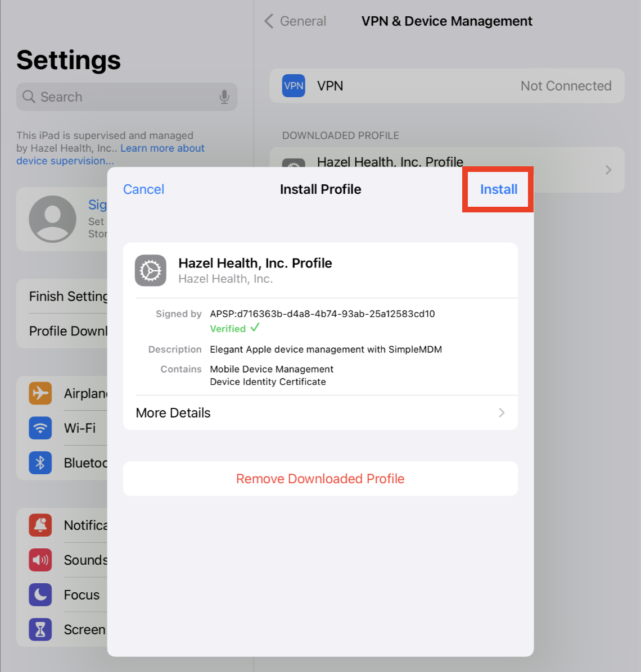Screen dimensions: 641x672
Task: Open the Airplane Mode icon
Action: point(40,393)
